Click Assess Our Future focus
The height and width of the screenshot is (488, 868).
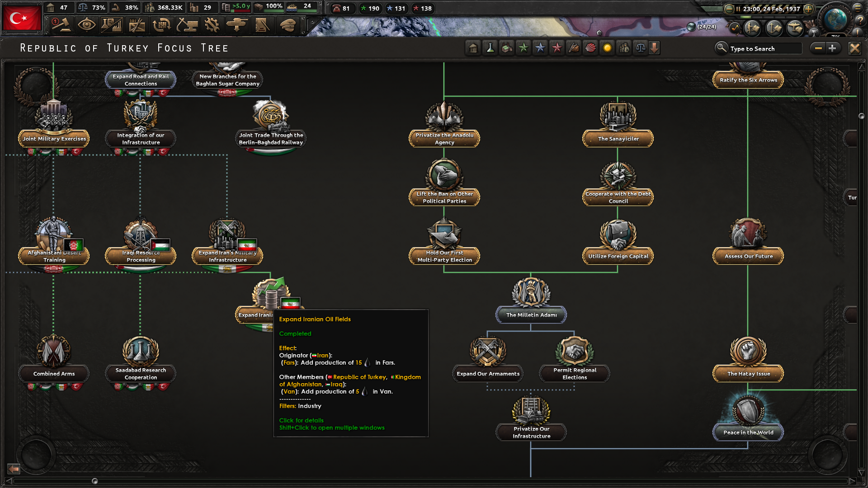coord(748,256)
